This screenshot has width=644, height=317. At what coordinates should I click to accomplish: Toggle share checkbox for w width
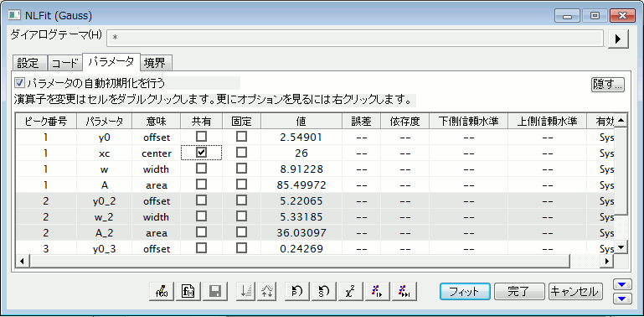click(201, 169)
